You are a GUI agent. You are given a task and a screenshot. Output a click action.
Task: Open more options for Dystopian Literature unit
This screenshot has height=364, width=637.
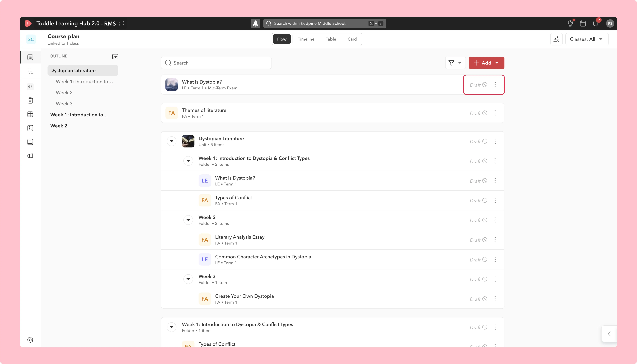point(495,141)
